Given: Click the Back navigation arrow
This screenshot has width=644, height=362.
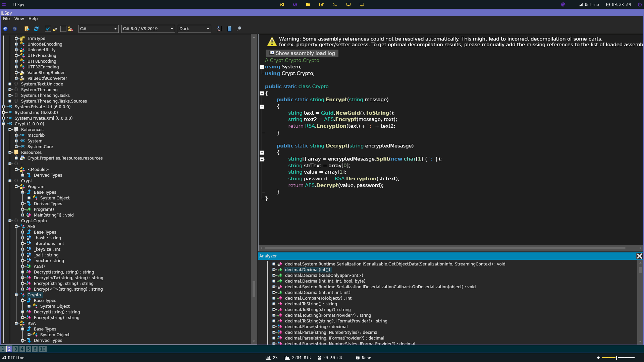Looking at the screenshot, I should (5, 29).
